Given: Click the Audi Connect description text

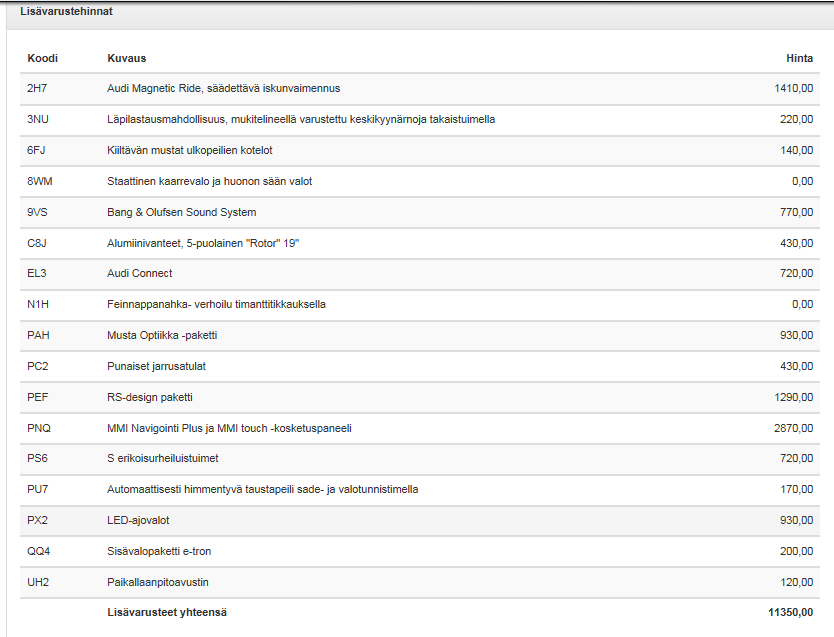Looking at the screenshot, I should pos(139,273).
